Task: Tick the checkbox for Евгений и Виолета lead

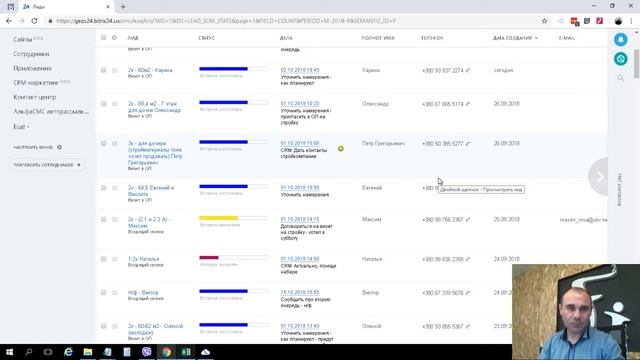Action: (x=103, y=188)
